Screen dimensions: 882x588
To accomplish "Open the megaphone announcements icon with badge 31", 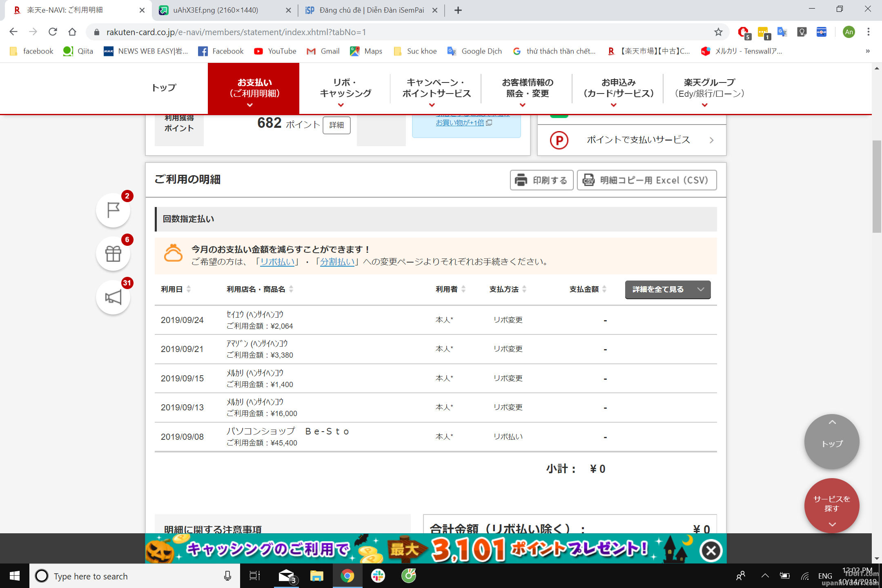I will 113,297.
